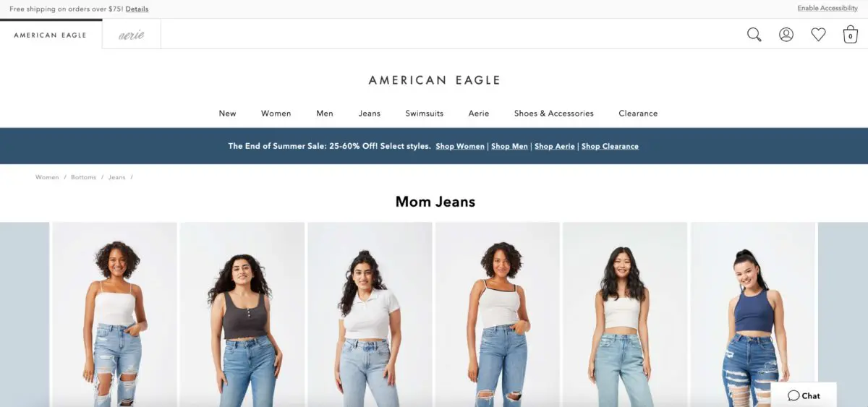Select the American Eagle brand tab
The height and width of the screenshot is (407, 868).
(x=51, y=35)
